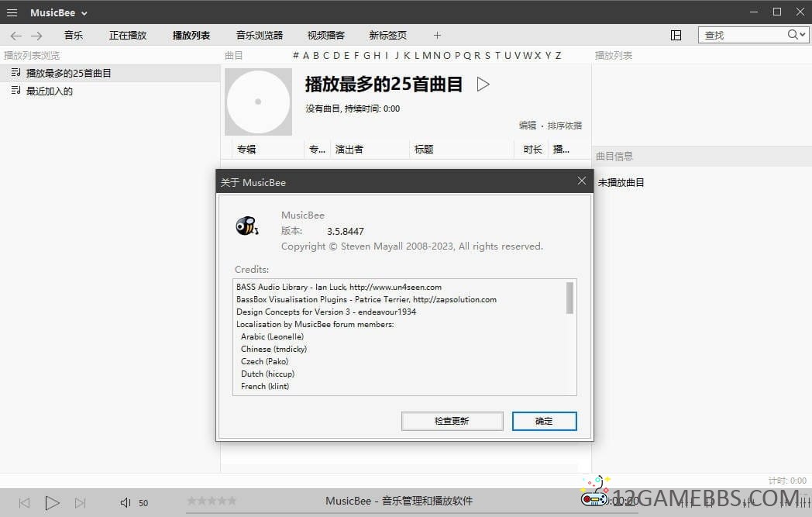
Task: Skip to next track
Action: tap(81, 503)
